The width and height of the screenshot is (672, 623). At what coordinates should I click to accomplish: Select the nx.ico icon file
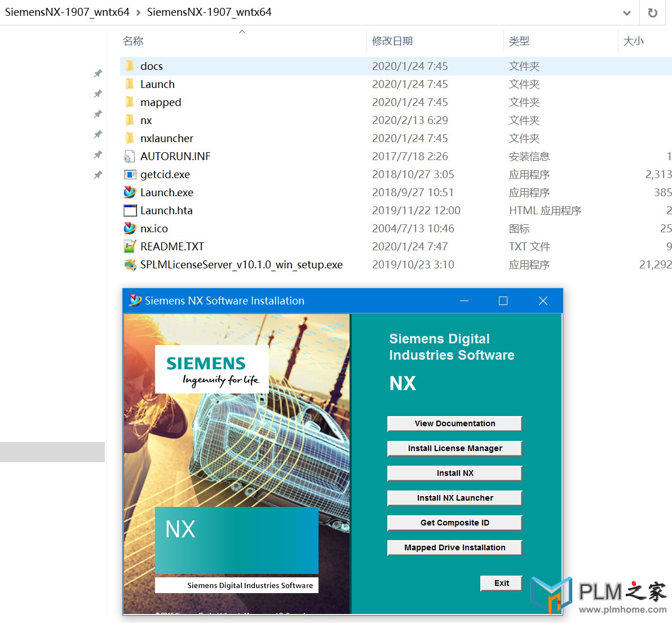(130, 228)
